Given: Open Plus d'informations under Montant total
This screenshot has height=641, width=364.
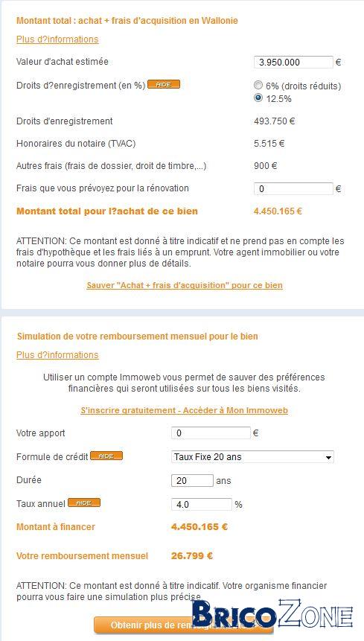Looking at the screenshot, I should 57,39.
